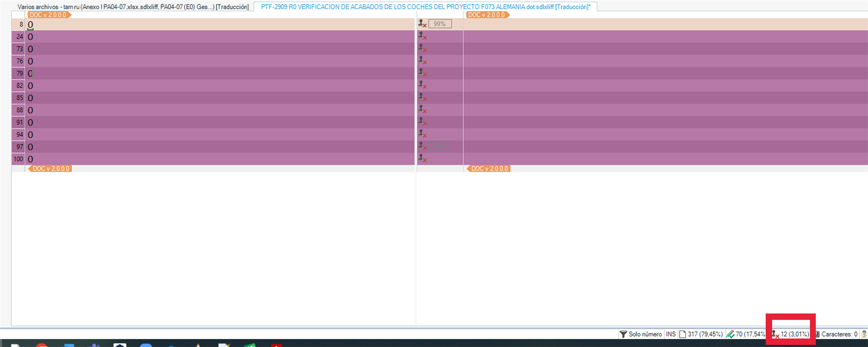Click the opening DOC v 2.0.0.0 tag in source column
The width and height of the screenshot is (868, 347).
point(49,15)
